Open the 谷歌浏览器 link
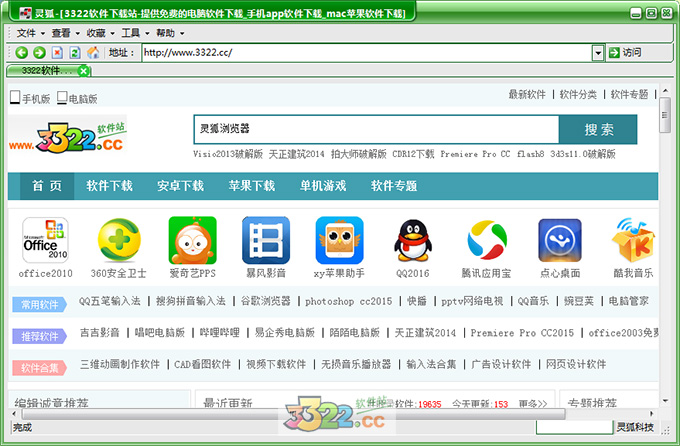The width and height of the screenshot is (680, 446). (265, 301)
